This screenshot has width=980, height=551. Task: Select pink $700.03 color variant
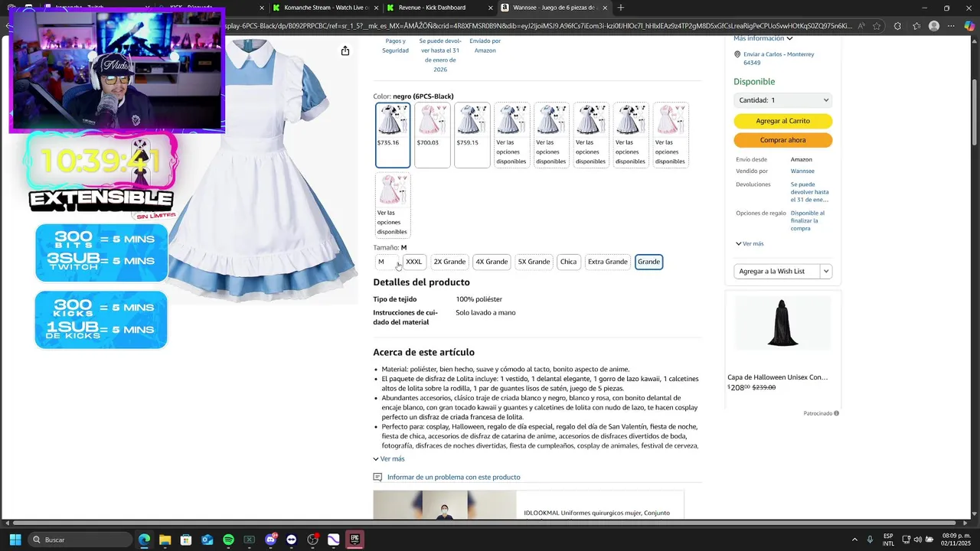(x=433, y=135)
